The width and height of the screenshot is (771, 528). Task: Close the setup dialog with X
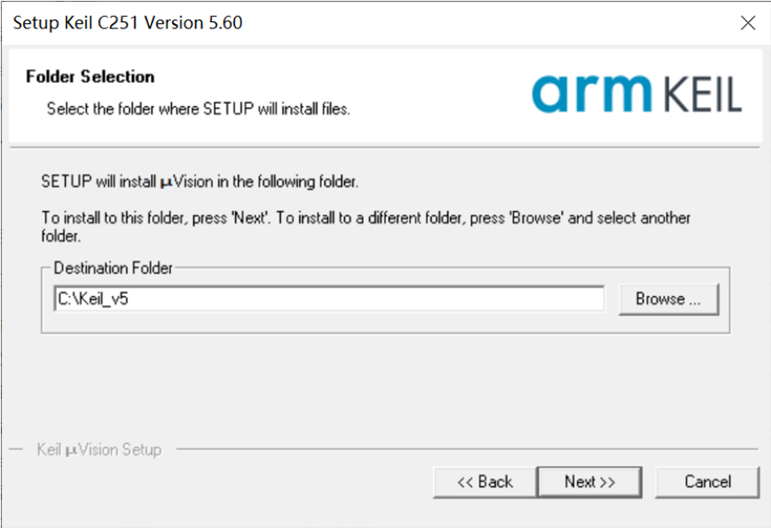(748, 23)
